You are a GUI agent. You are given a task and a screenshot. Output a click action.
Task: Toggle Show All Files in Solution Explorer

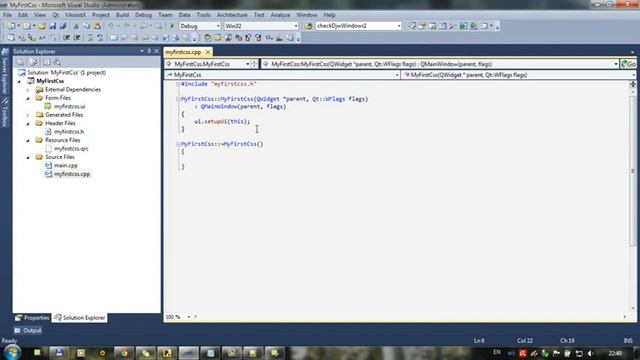pyautogui.click(x=33, y=62)
